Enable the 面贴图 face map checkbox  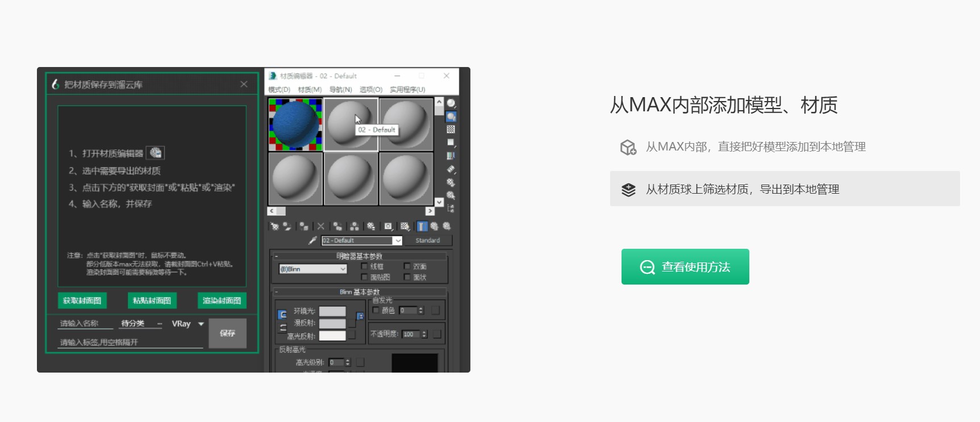(364, 277)
